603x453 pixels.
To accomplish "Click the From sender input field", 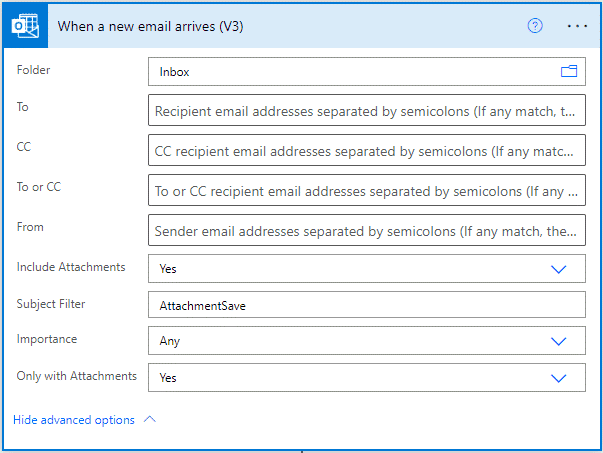I will coord(366,231).
